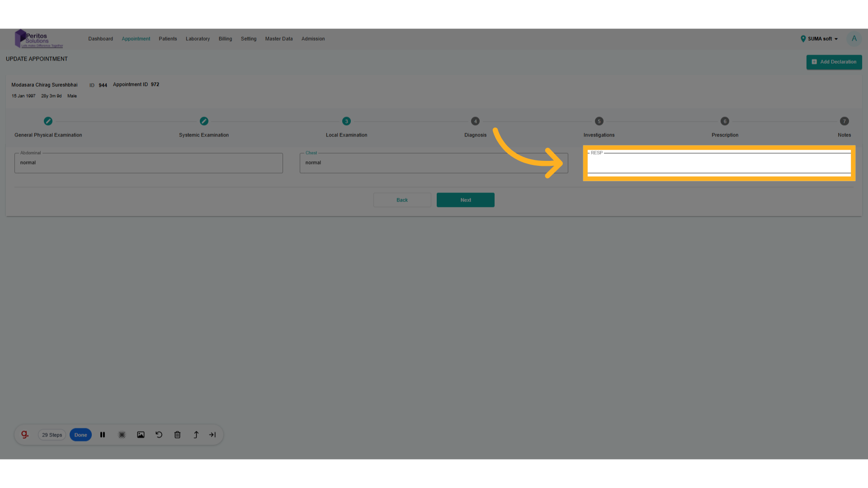Screen dimensions: 868x488
Task: Click the red 'g.' recorder logo
Action: (x=25, y=435)
